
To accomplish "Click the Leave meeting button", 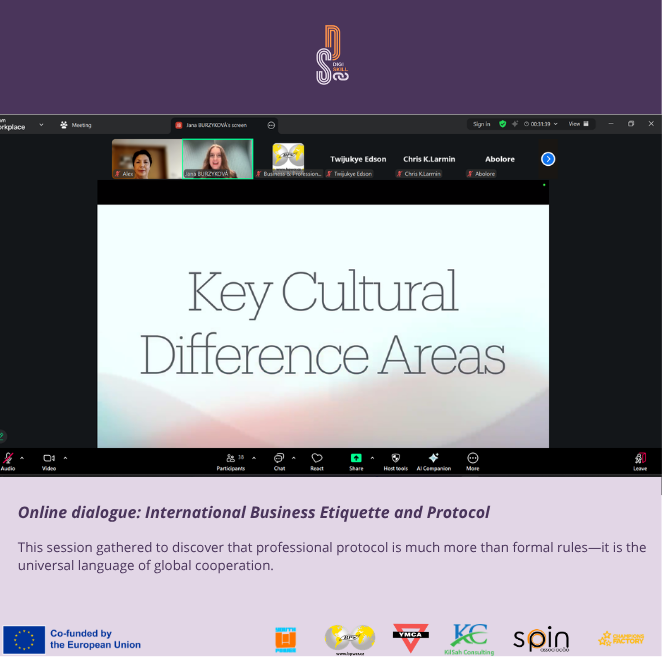I will click(x=640, y=462).
